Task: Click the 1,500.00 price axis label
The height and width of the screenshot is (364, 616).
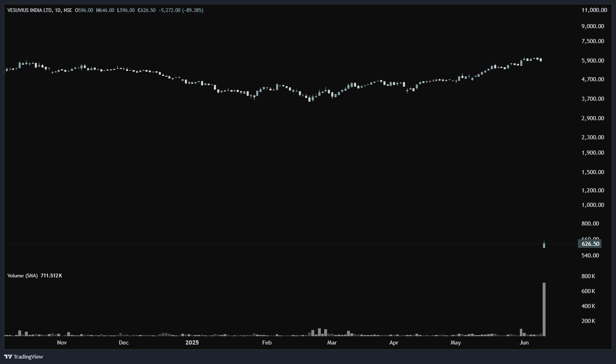Action: [x=593, y=172]
